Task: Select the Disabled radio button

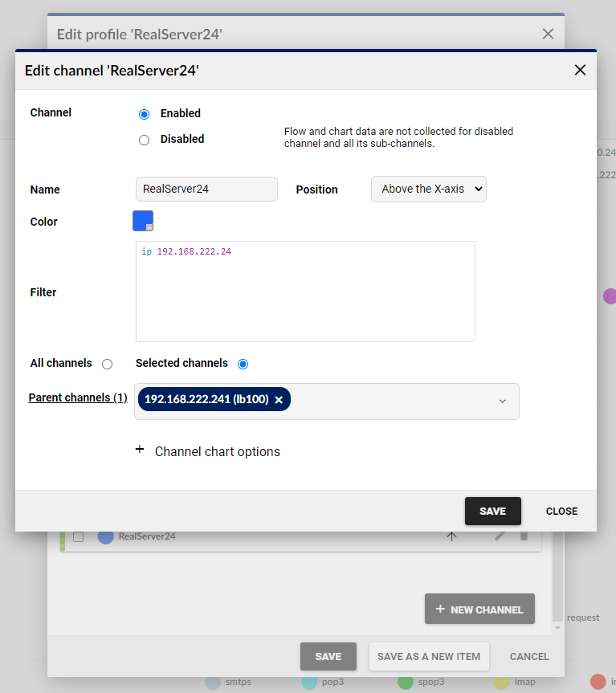Action: point(145,140)
